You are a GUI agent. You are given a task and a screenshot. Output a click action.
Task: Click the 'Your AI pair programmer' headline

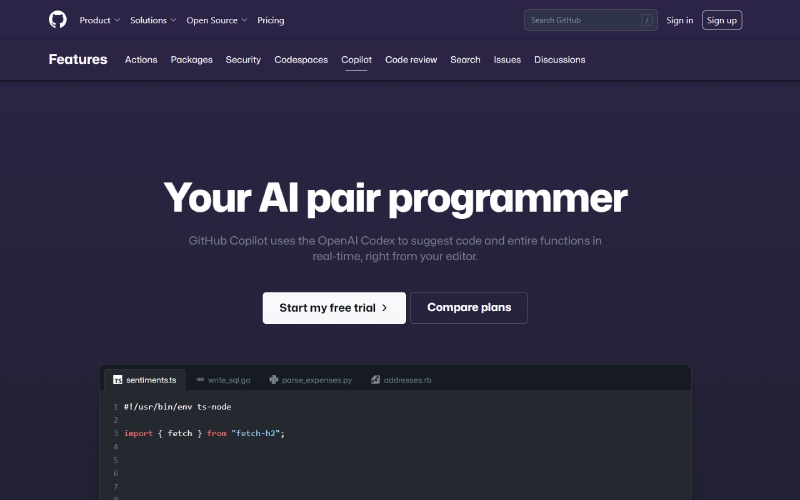(395, 198)
